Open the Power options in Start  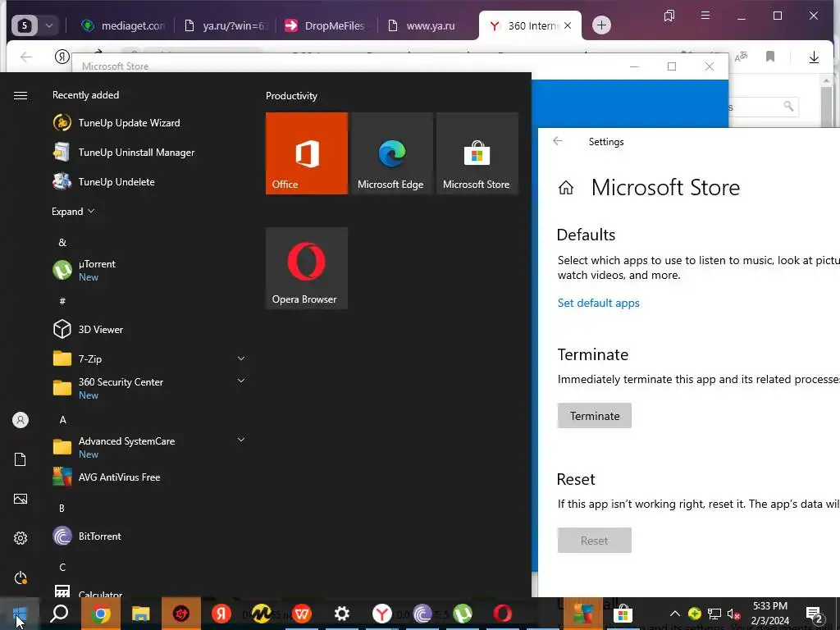pyautogui.click(x=21, y=578)
